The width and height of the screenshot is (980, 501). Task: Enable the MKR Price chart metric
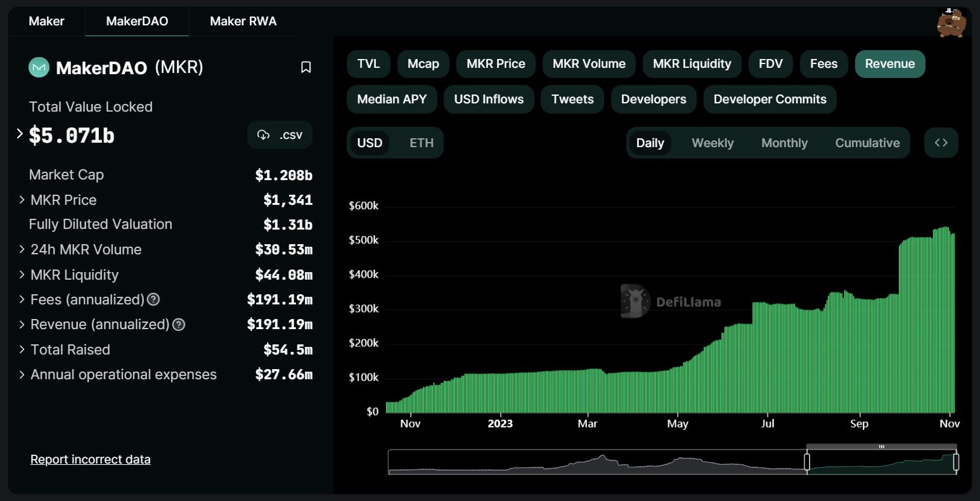click(x=496, y=64)
